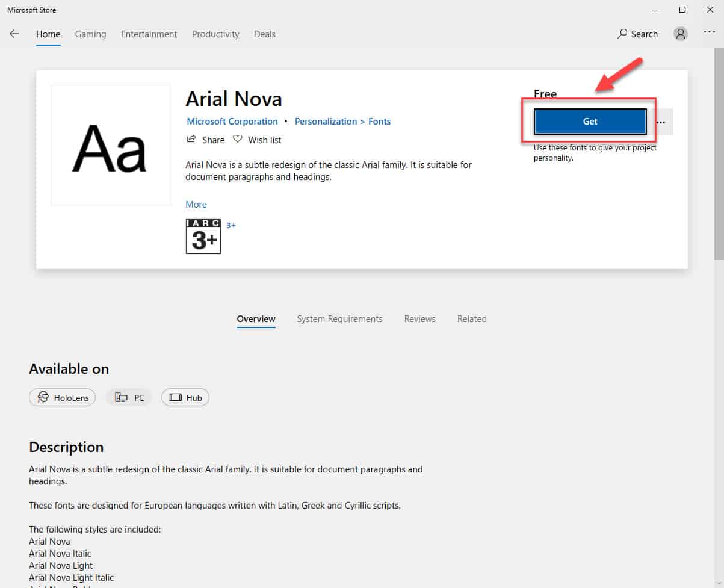Open the more options menu beside Get

[661, 122]
